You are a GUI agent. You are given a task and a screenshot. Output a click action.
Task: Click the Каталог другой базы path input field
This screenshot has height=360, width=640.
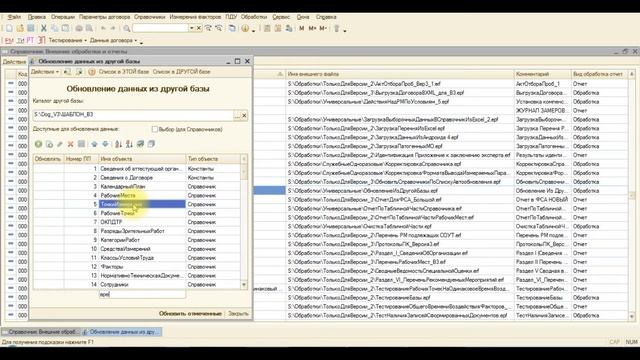click(133, 115)
